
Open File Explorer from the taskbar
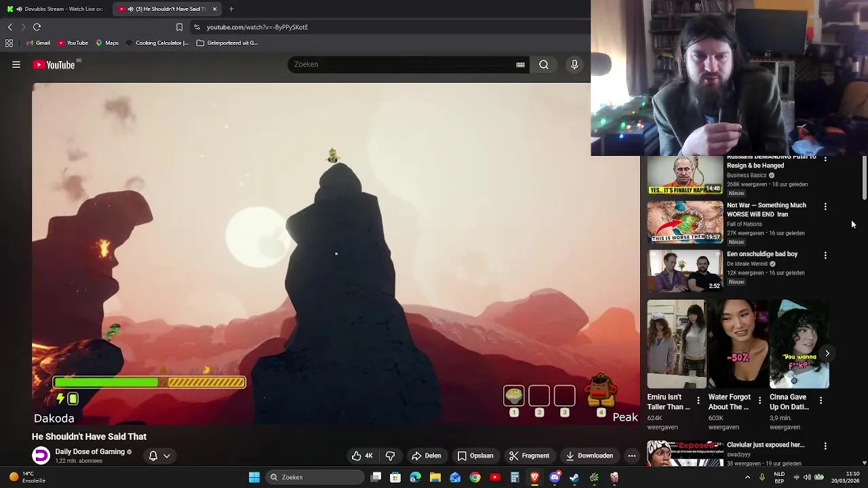435,477
